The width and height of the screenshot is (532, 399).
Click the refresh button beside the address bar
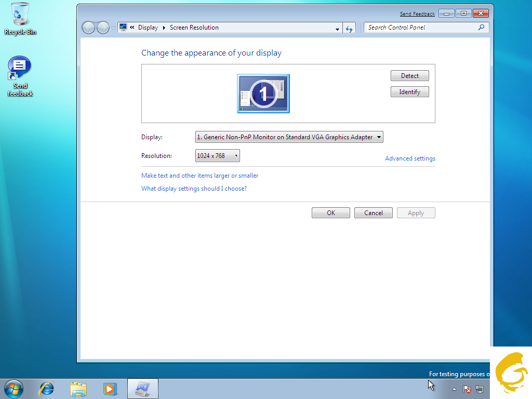[349, 28]
